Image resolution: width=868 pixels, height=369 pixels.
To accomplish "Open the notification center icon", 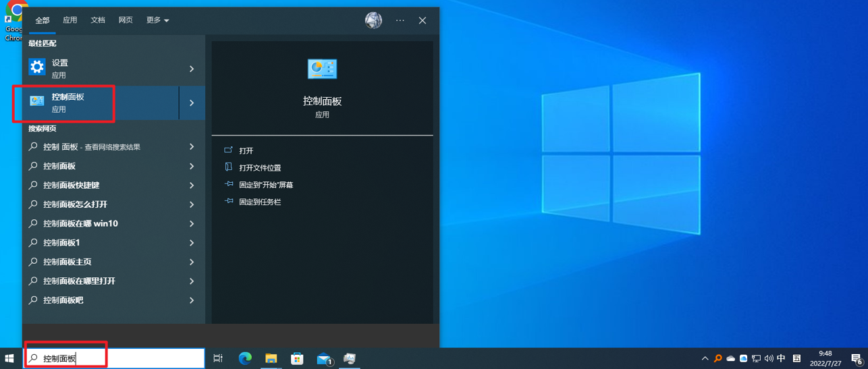I will click(856, 359).
